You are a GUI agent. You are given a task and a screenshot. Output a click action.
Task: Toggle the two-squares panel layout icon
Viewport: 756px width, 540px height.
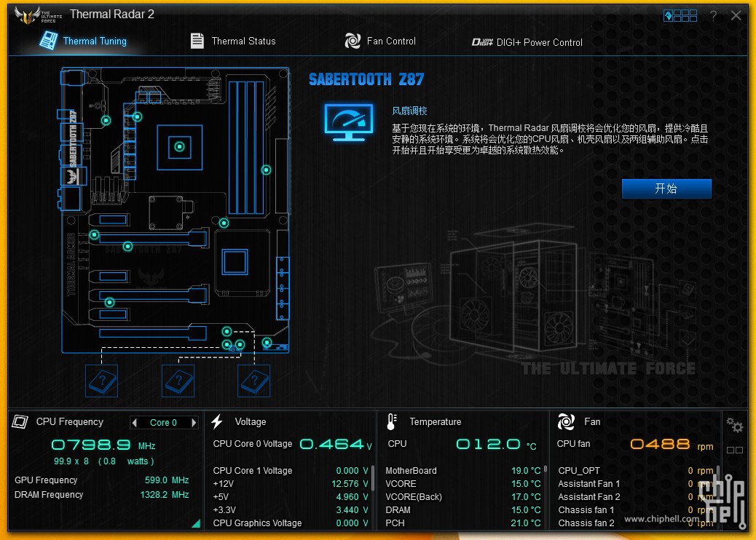coord(735,450)
